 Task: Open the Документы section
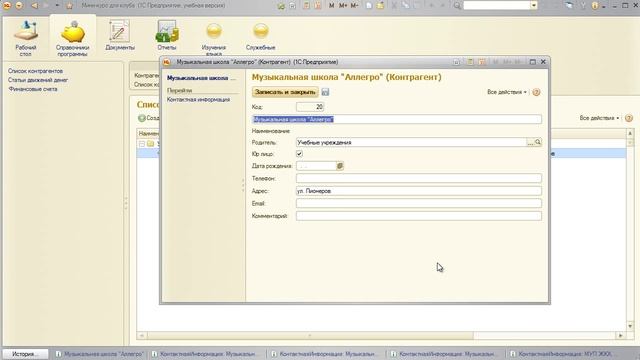120,36
